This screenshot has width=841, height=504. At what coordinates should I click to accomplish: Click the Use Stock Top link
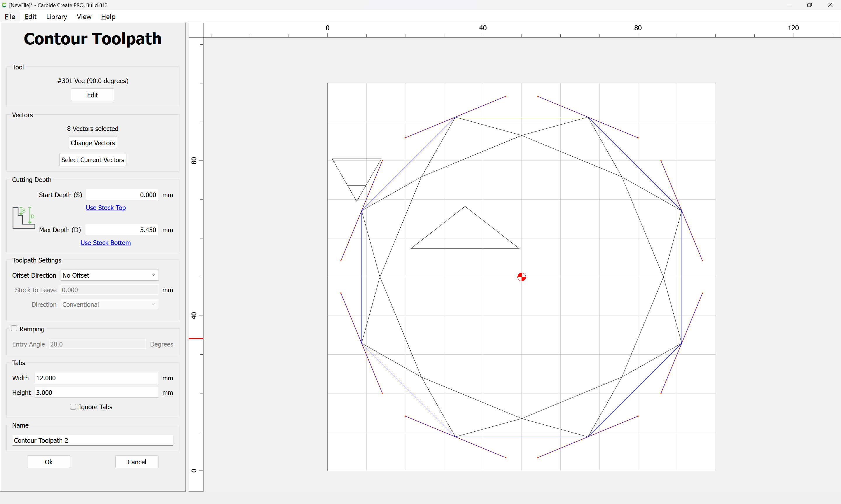[x=106, y=207]
